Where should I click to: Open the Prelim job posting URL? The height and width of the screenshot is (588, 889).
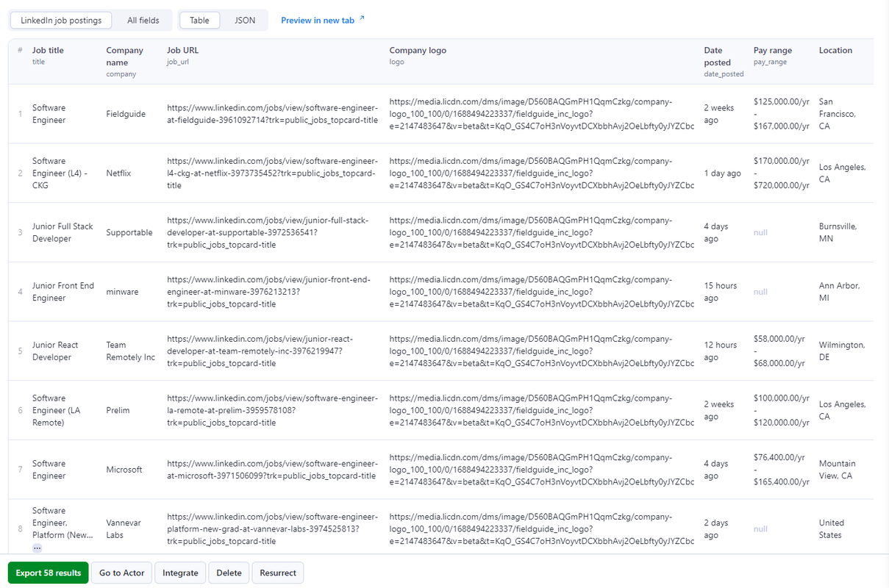pos(273,410)
